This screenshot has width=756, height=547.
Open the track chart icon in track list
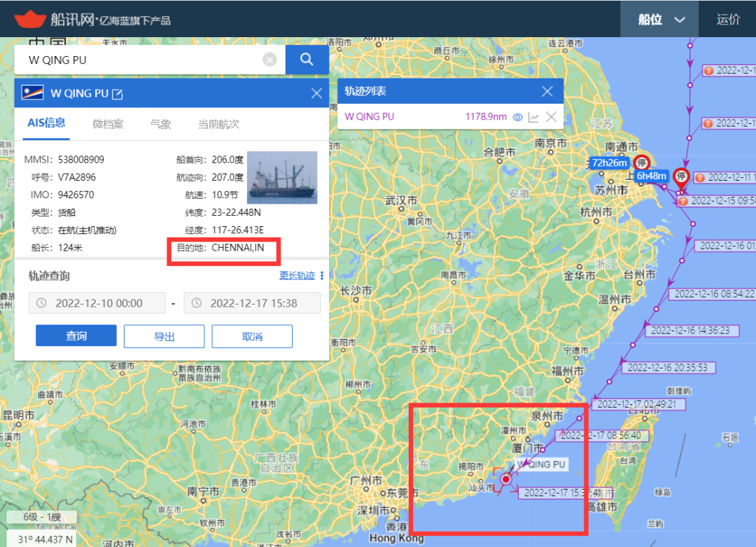[x=534, y=117]
